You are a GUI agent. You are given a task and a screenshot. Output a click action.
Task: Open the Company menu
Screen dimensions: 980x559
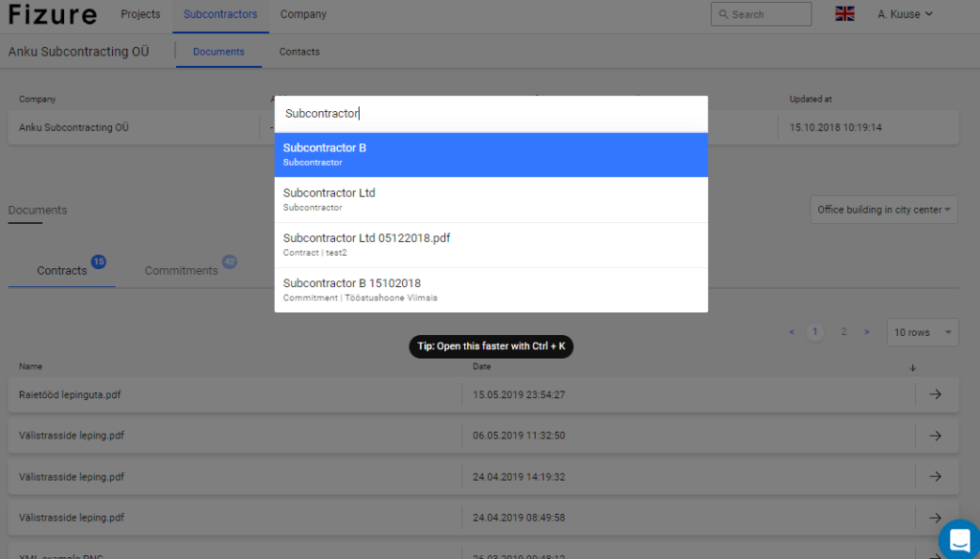(303, 13)
